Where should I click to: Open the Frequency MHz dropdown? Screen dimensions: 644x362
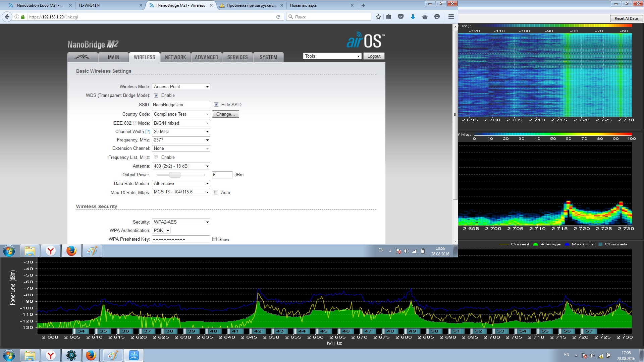tap(181, 140)
